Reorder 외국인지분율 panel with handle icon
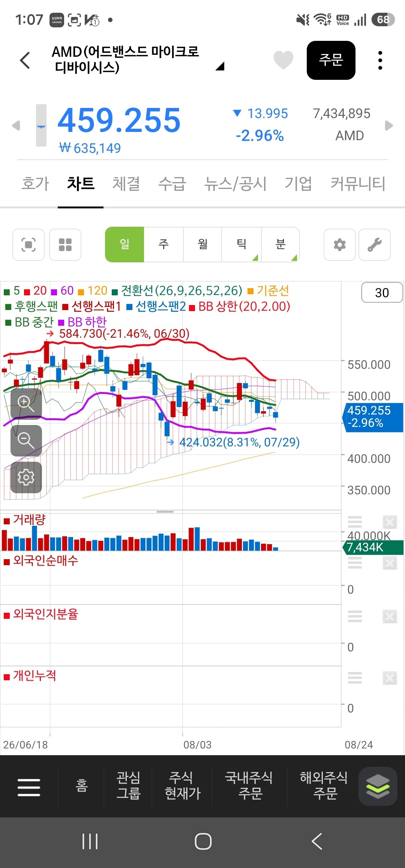 355,616
